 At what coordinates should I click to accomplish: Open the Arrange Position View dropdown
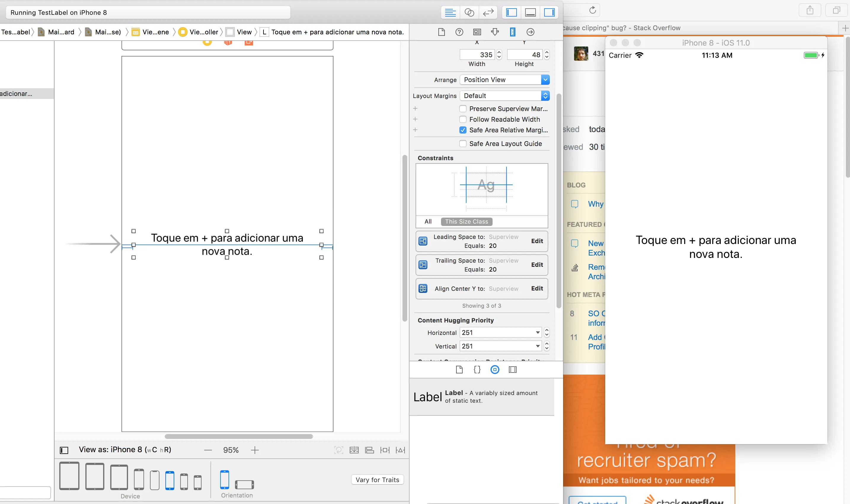click(x=504, y=80)
